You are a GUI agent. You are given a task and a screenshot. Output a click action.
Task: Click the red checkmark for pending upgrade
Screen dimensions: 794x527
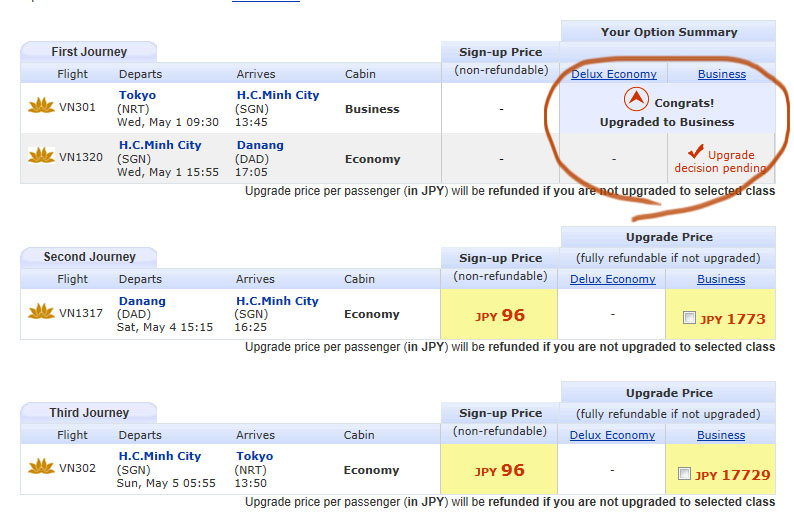click(696, 153)
